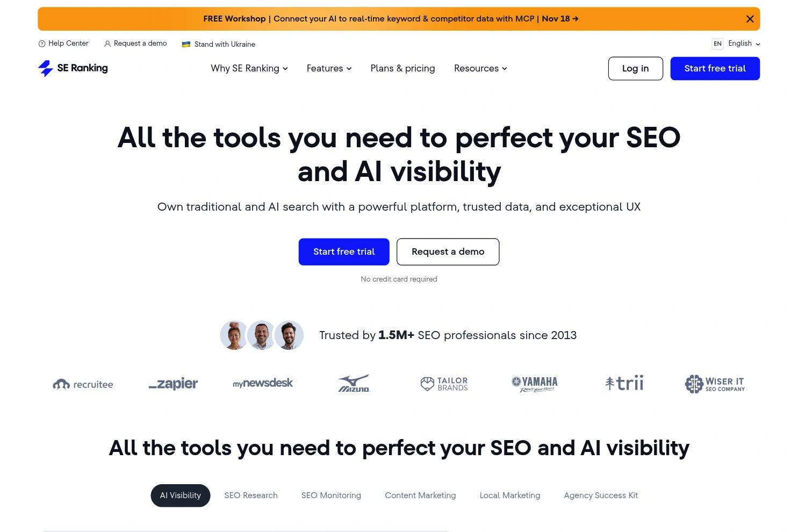Click the Recruitee logo
Image resolution: width=798 pixels, height=532 pixels.
point(83,384)
